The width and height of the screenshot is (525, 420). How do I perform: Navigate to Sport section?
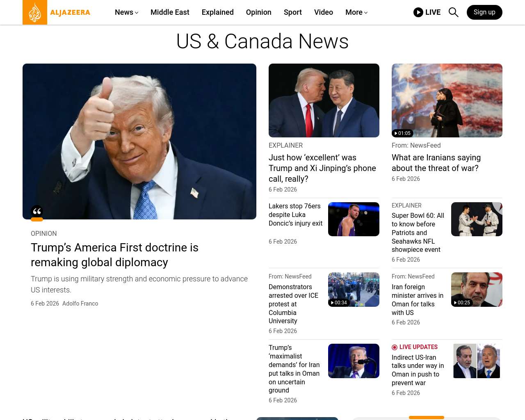point(293,12)
